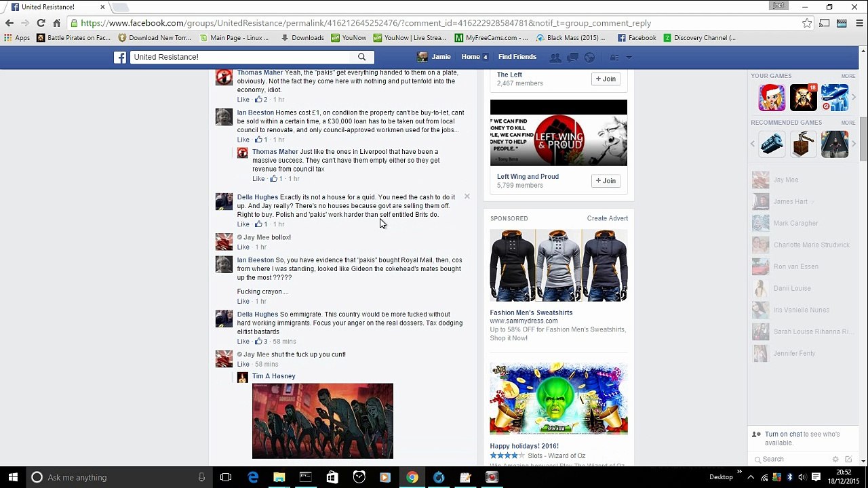Show next recommended games with right arrow
The width and height of the screenshot is (868, 488).
point(854,144)
